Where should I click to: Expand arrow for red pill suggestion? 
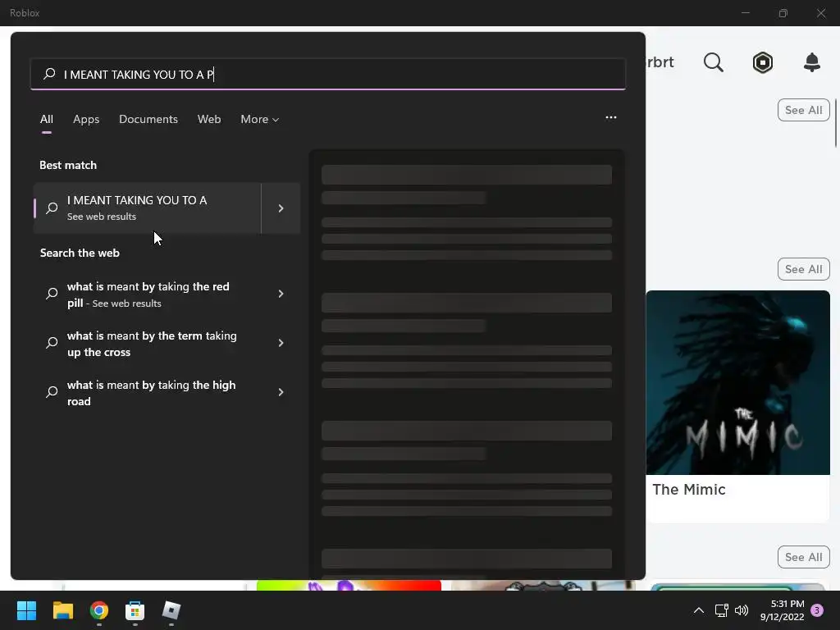[x=281, y=294]
